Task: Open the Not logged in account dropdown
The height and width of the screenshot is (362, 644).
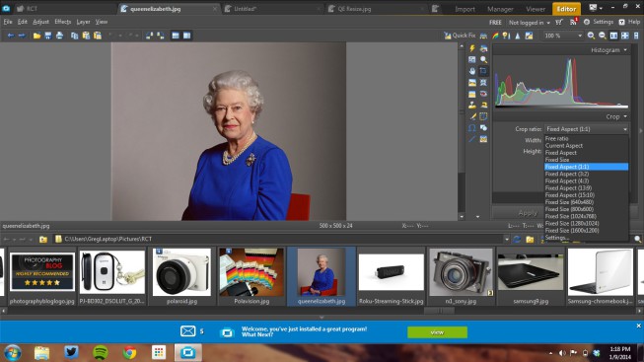Action: click(529, 23)
